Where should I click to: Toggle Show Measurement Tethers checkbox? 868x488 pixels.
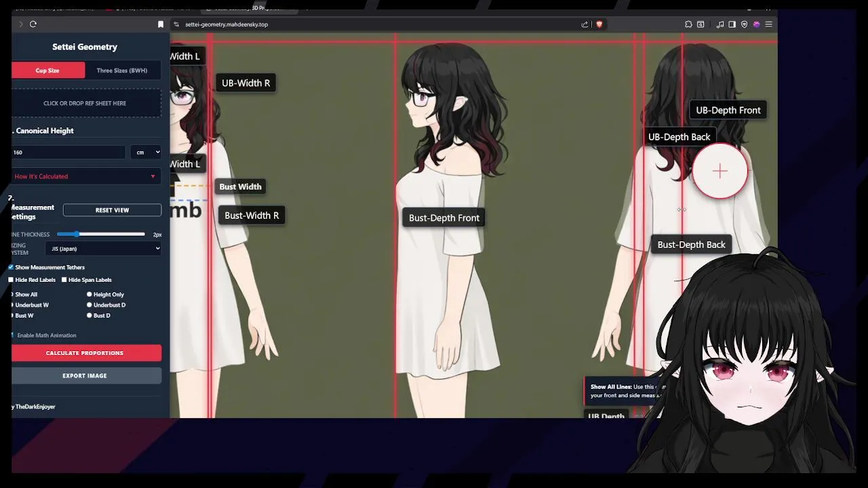click(x=11, y=267)
